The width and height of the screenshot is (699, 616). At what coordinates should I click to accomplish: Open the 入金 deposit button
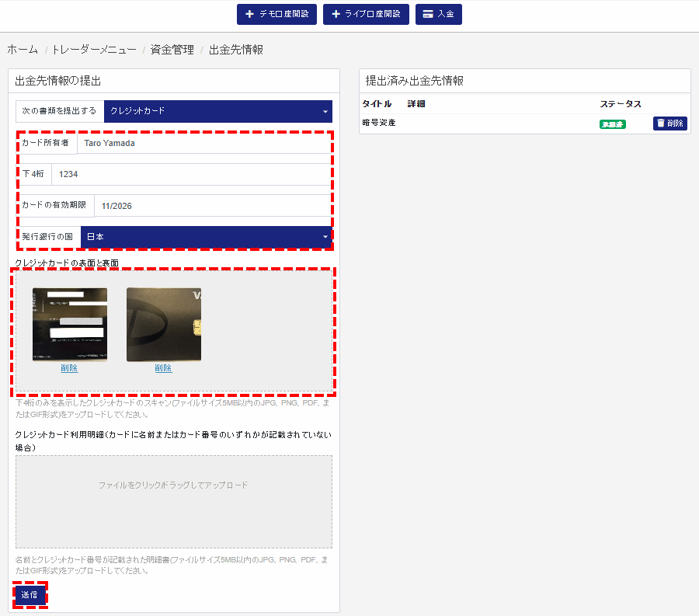click(438, 14)
